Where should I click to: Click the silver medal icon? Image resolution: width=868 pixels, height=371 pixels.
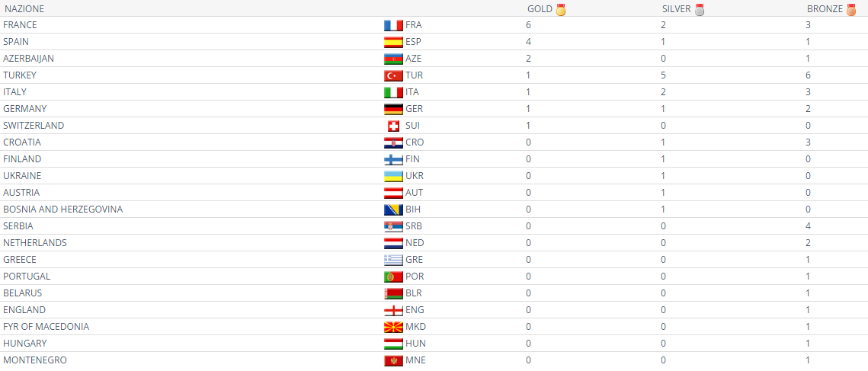pos(700,10)
